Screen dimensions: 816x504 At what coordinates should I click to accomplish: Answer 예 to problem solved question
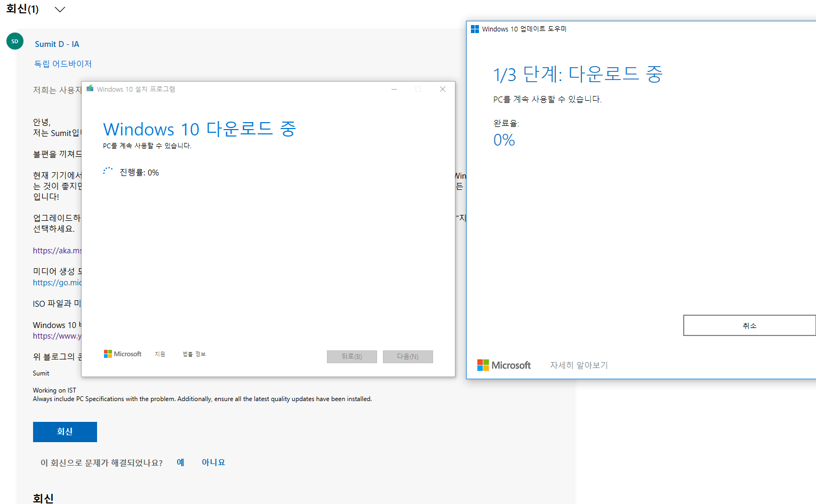pos(181,462)
